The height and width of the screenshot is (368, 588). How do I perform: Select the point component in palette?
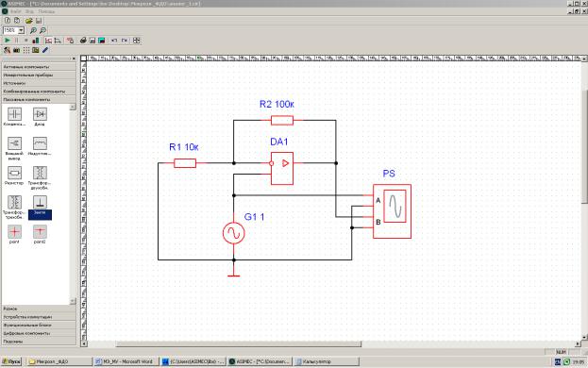click(x=14, y=232)
